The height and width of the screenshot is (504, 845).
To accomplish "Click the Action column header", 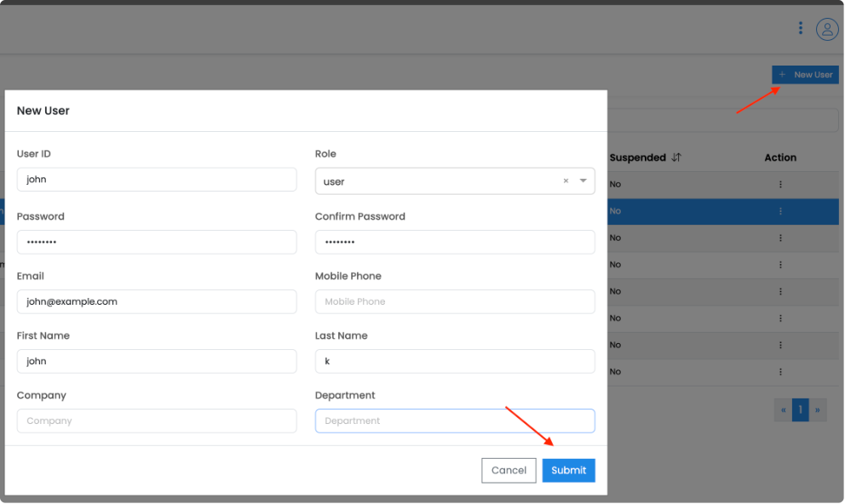I will pyautogui.click(x=780, y=157).
